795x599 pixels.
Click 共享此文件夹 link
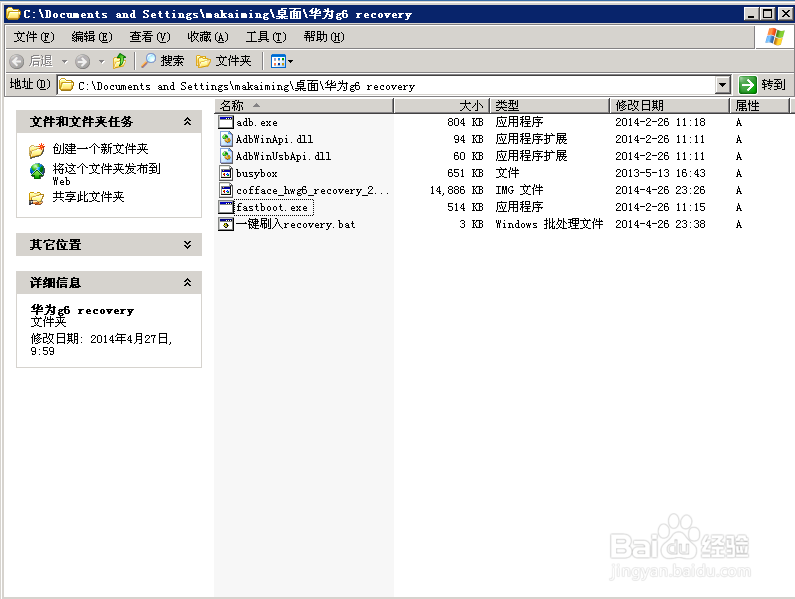pyautogui.click(x=88, y=197)
